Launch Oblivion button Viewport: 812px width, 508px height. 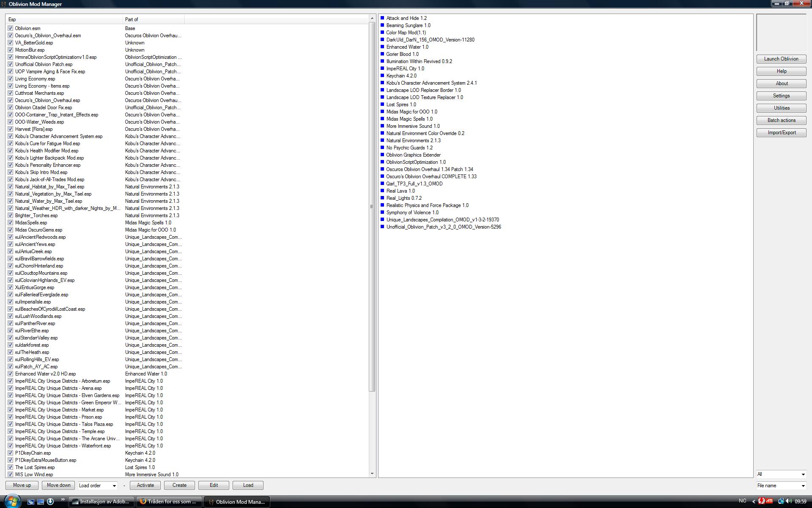pyautogui.click(x=781, y=59)
